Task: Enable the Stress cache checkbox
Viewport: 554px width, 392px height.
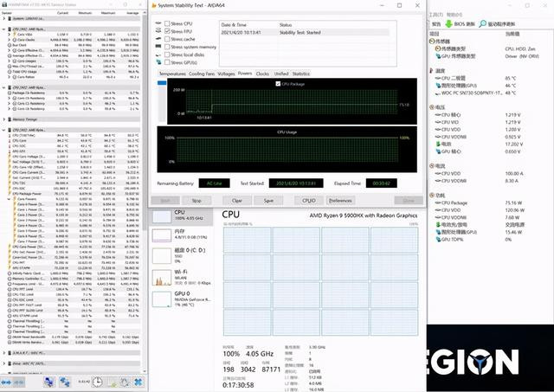Action: point(167,39)
